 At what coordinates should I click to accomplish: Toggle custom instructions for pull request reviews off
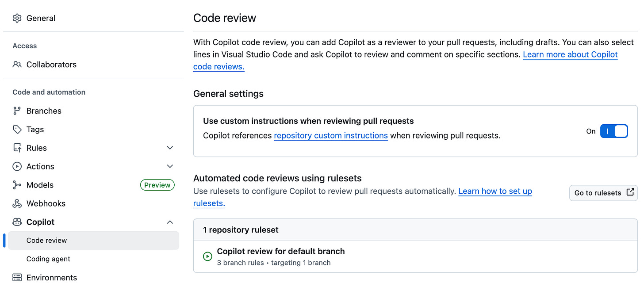click(614, 131)
